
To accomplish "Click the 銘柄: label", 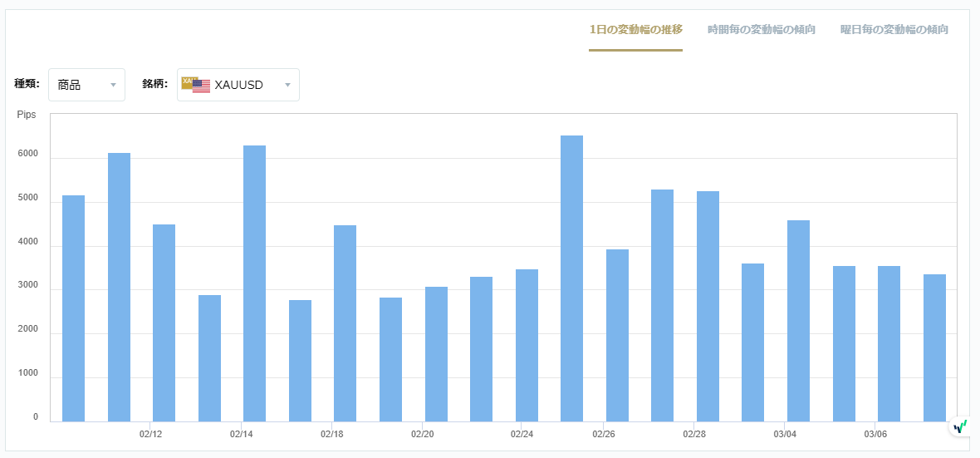I will tap(155, 84).
